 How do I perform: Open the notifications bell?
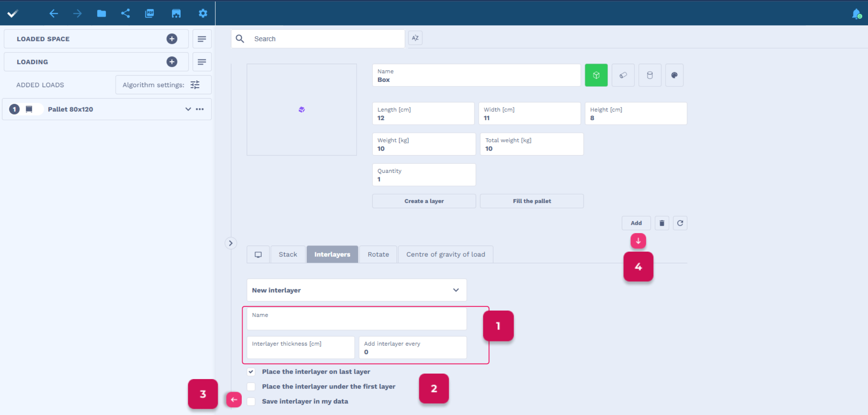coord(856,14)
